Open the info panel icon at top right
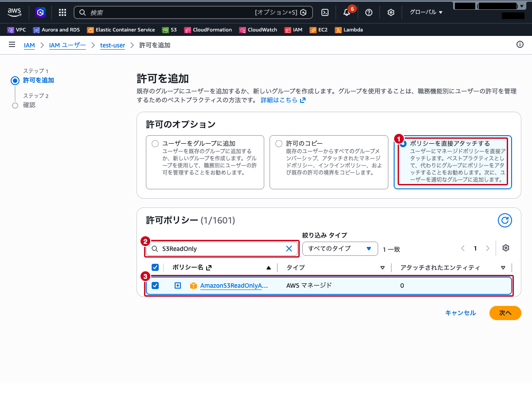The image size is (532, 399). tap(520, 44)
